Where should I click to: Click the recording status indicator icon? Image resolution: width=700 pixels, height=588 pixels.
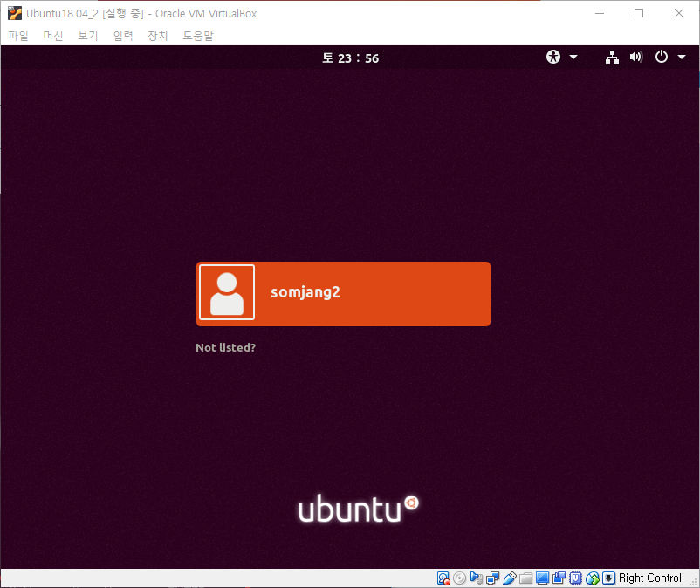click(559, 578)
